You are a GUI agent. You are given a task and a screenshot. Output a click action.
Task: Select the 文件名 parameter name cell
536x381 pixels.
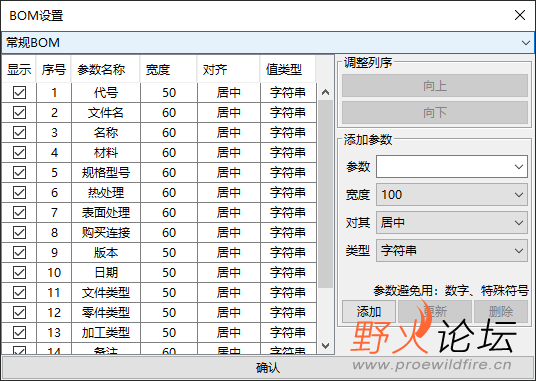pos(106,112)
